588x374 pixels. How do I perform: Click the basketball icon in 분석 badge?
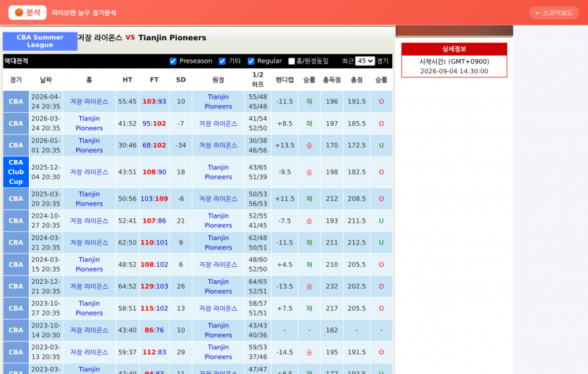19,13
